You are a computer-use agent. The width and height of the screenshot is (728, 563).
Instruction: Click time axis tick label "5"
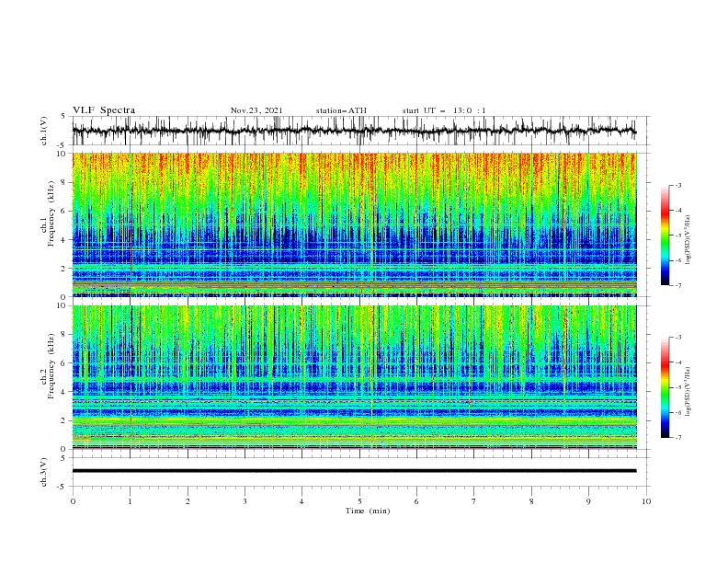(x=359, y=501)
